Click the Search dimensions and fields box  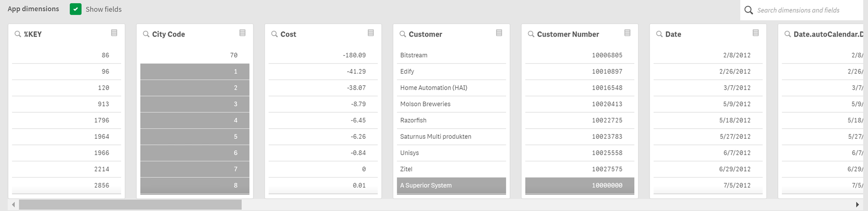(806, 10)
